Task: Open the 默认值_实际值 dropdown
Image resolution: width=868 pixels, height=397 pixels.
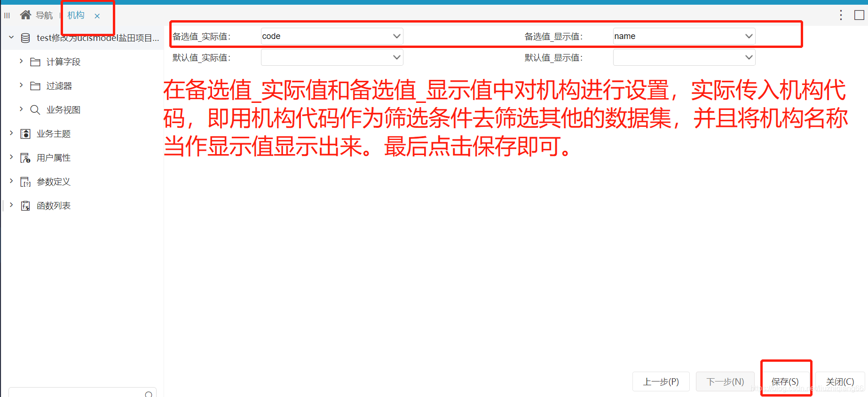Action: (332, 57)
